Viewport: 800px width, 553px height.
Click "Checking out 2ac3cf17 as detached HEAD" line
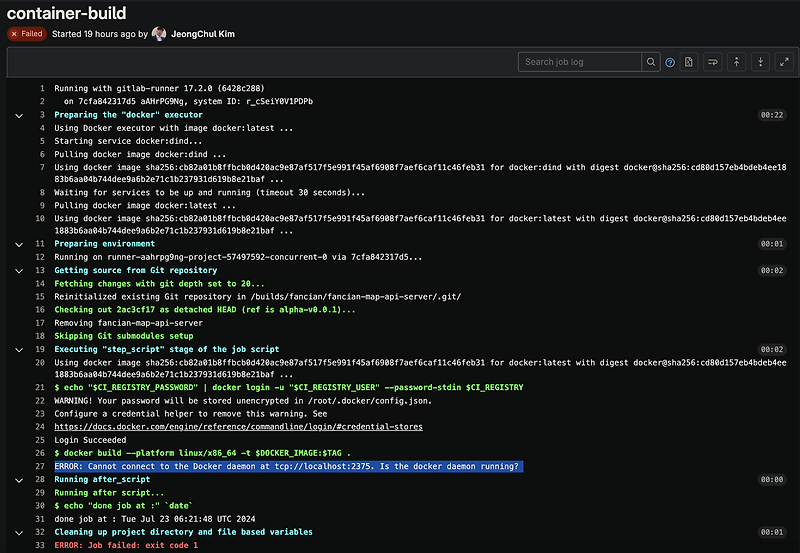[205, 310]
